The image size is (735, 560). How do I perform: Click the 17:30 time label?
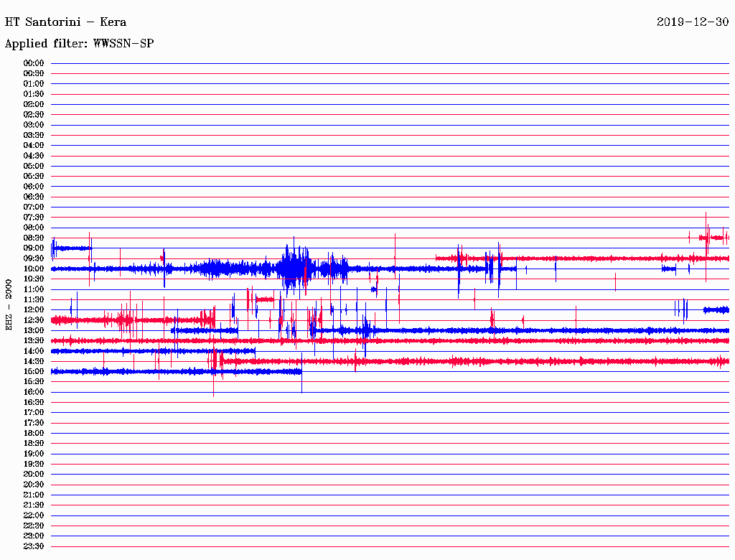(34, 423)
